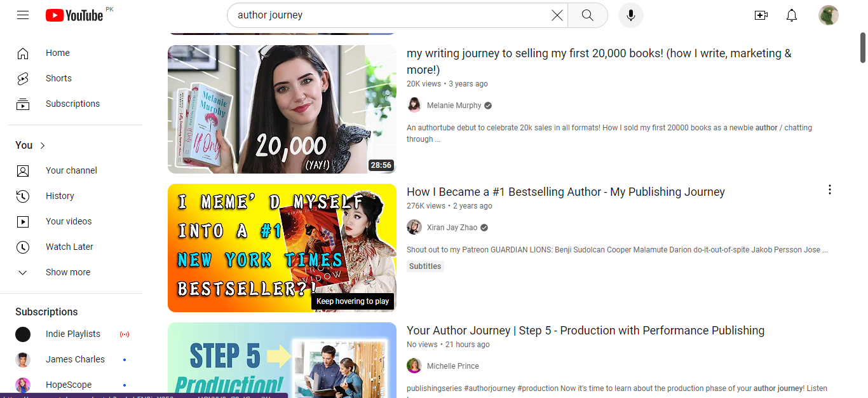Click Watch Later label in sidebar

(x=69, y=247)
